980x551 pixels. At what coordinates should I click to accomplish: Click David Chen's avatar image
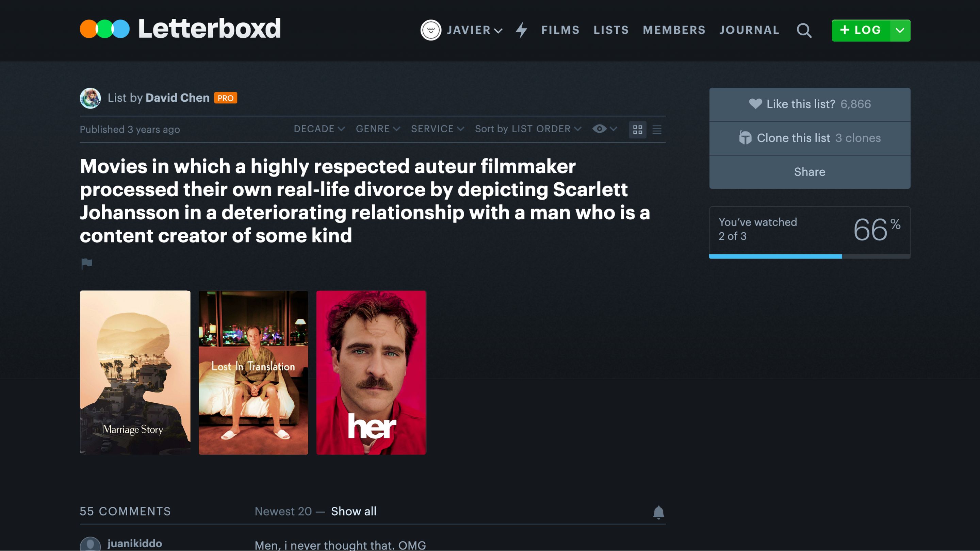click(90, 98)
